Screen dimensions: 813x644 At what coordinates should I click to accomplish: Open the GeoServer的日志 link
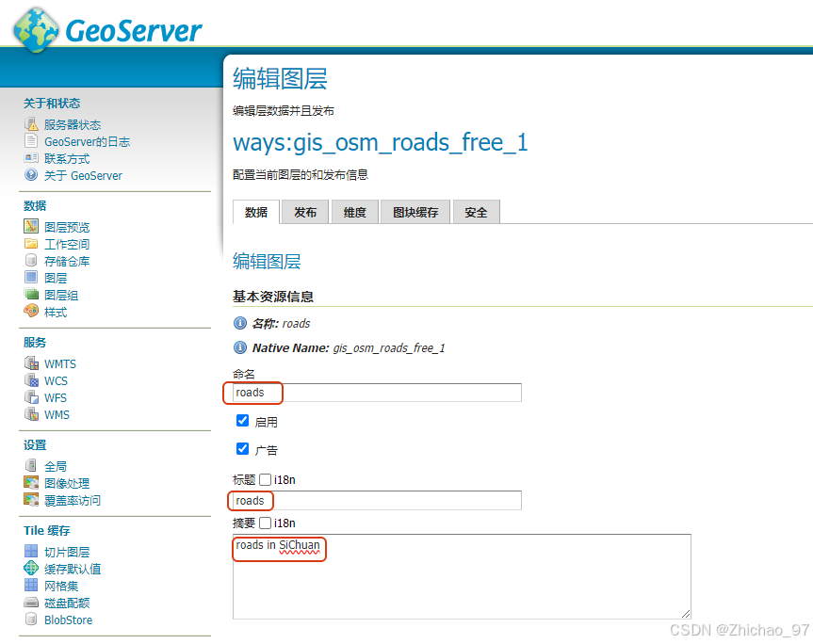pyautogui.click(x=87, y=142)
